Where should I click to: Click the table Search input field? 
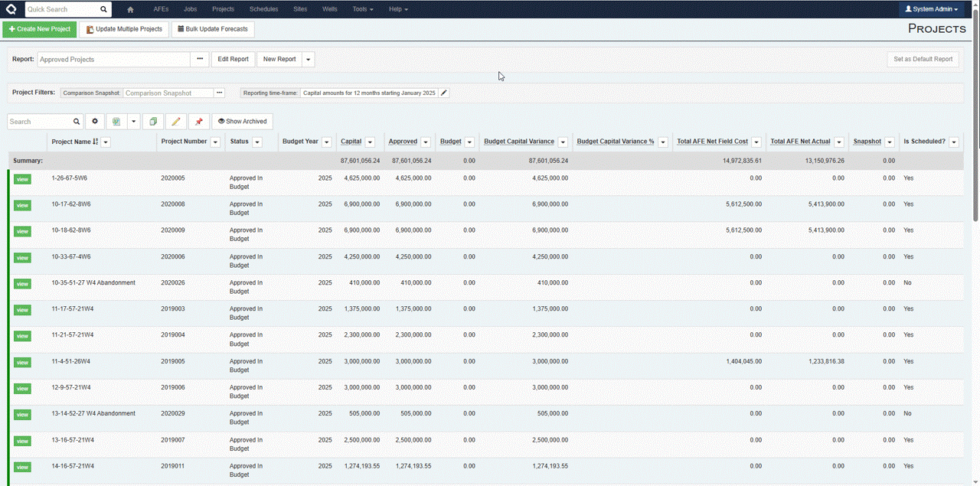click(x=40, y=122)
